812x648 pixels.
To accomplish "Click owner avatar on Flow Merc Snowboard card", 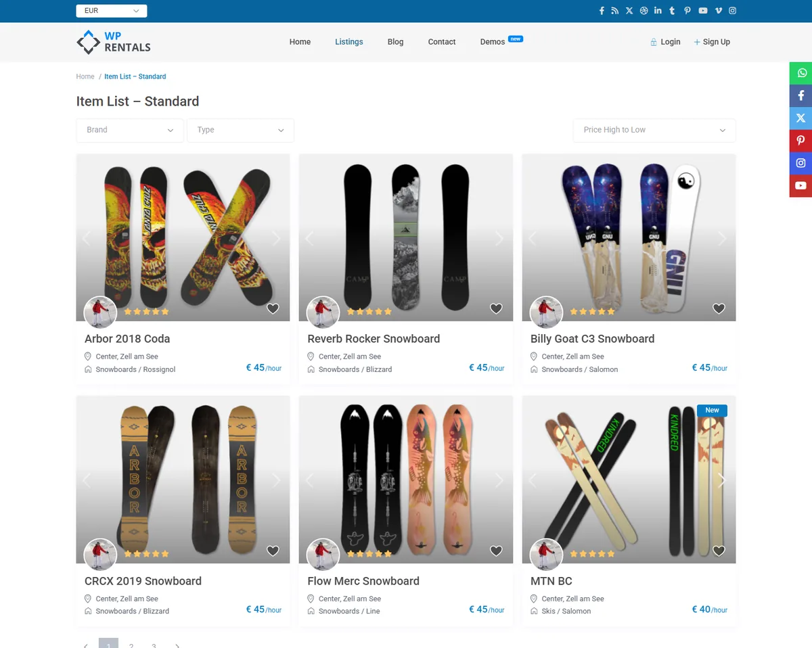I will pyautogui.click(x=323, y=555).
